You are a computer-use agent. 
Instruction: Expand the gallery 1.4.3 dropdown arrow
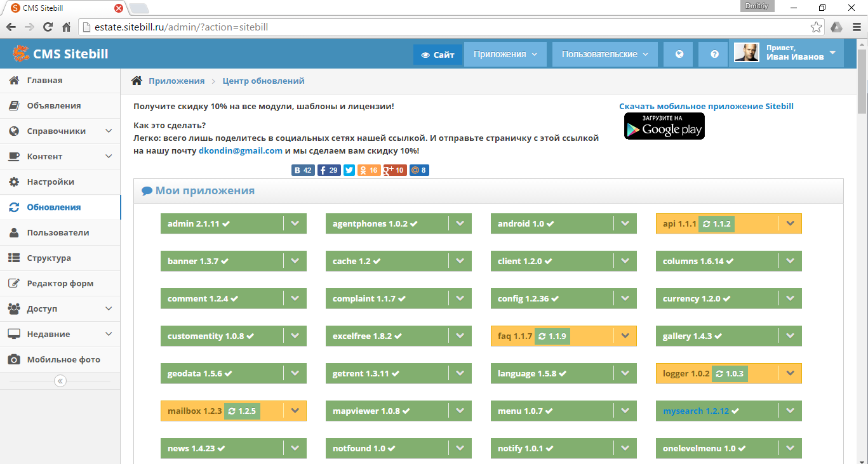[x=790, y=336]
